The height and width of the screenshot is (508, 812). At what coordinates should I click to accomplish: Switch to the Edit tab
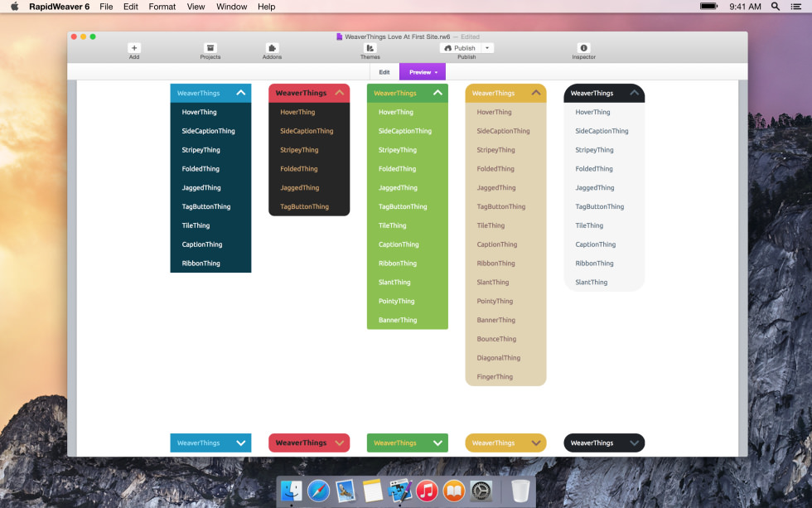(x=384, y=72)
